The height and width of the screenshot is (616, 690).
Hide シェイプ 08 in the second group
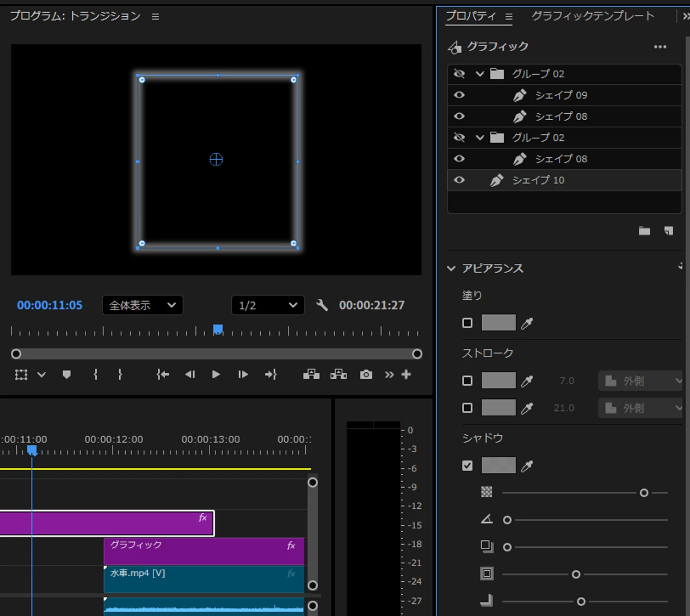[x=459, y=158]
